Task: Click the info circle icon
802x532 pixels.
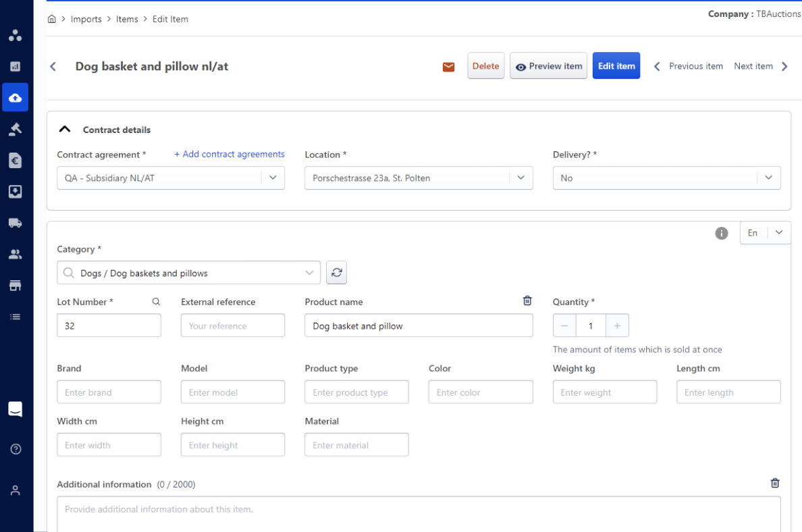Action: (x=722, y=233)
